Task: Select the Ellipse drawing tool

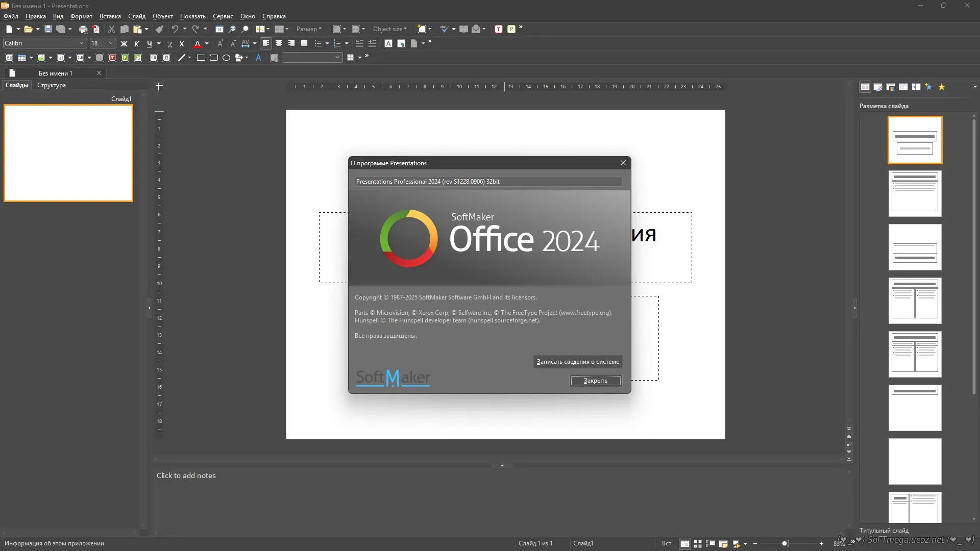Action: coord(227,58)
